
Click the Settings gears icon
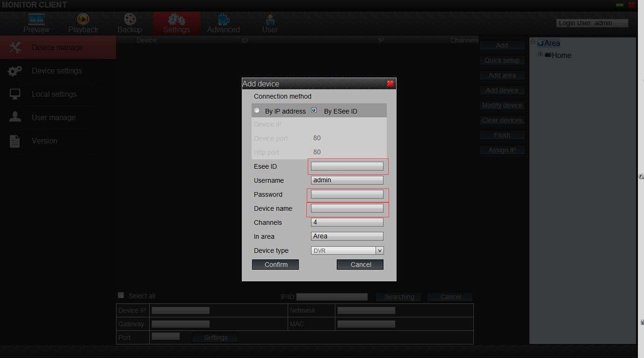(x=176, y=20)
